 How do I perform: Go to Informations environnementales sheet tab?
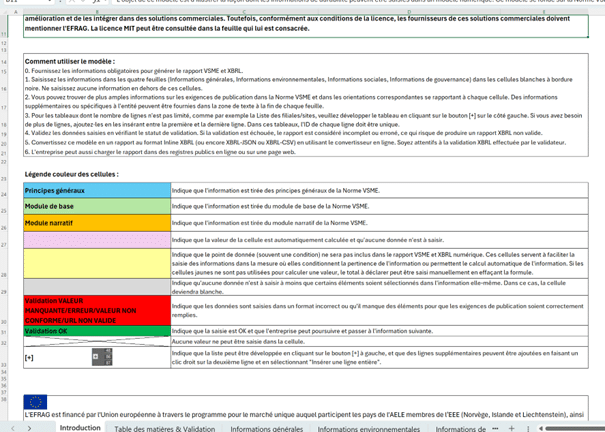pyautogui.click(x=372, y=427)
